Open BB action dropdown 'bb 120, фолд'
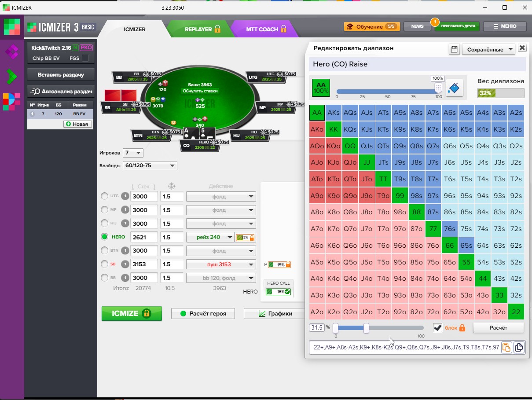The height and width of the screenshot is (400, 532). [221, 278]
